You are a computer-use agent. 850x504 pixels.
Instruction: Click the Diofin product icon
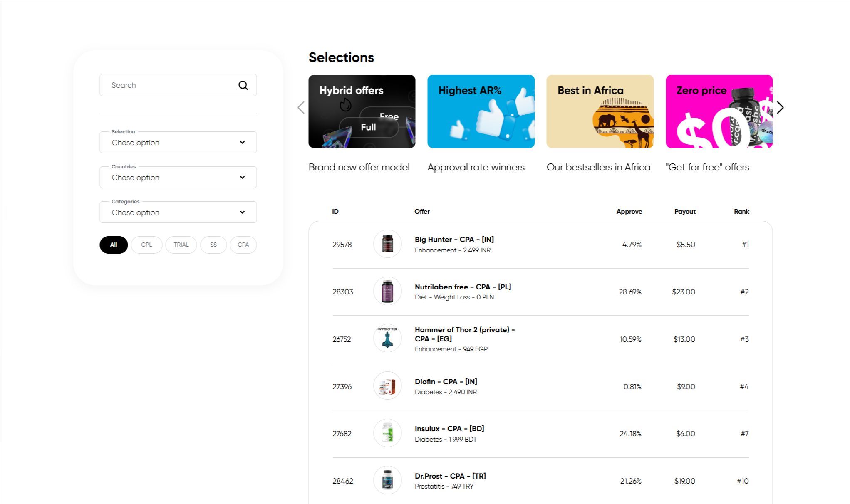click(x=387, y=386)
